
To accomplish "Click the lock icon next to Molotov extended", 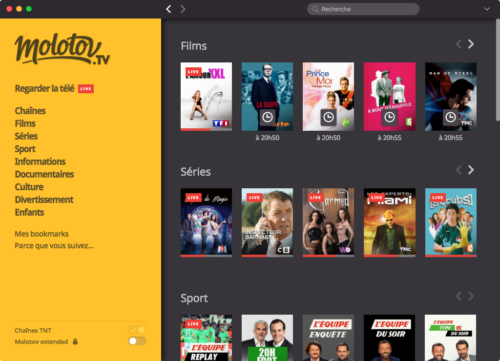I will coord(75,341).
